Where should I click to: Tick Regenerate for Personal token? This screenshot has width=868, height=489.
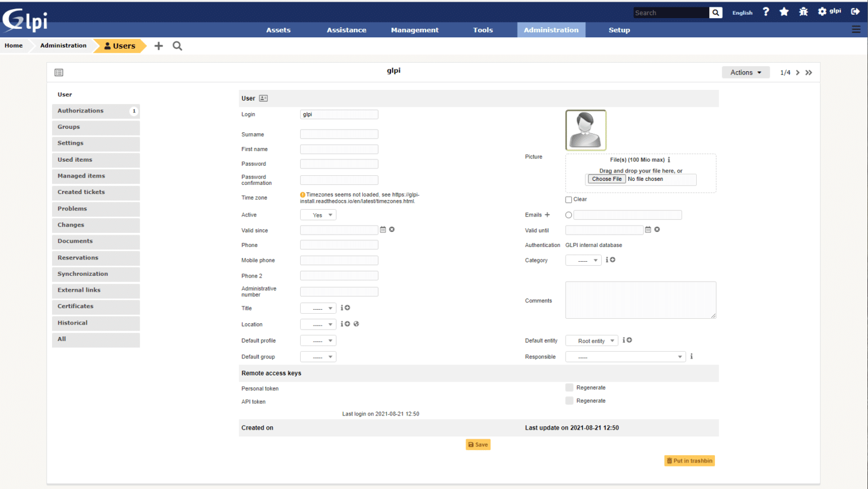(x=569, y=388)
